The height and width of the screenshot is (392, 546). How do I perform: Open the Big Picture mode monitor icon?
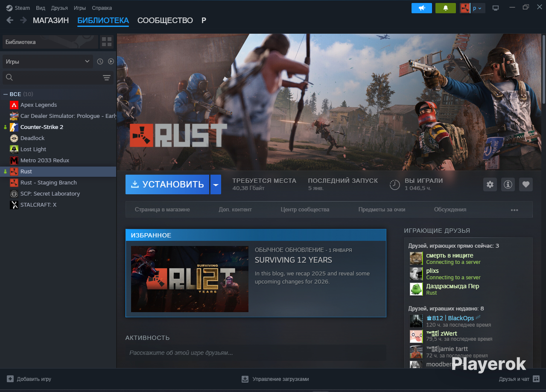point(496,8)
